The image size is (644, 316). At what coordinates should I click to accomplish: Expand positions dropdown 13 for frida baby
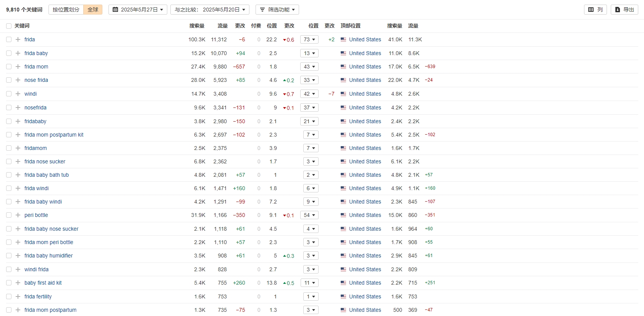click(x=309, y=53)
